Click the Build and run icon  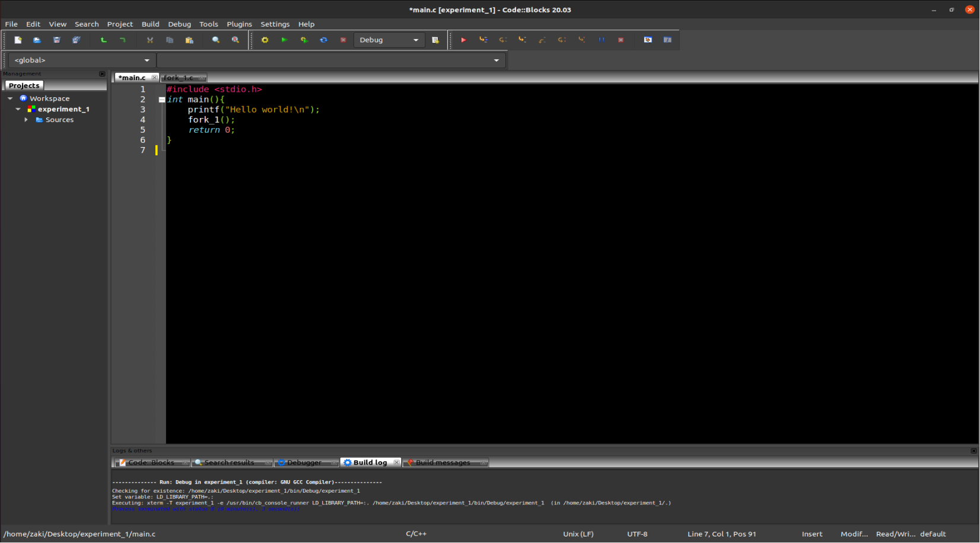pos(304,40)
